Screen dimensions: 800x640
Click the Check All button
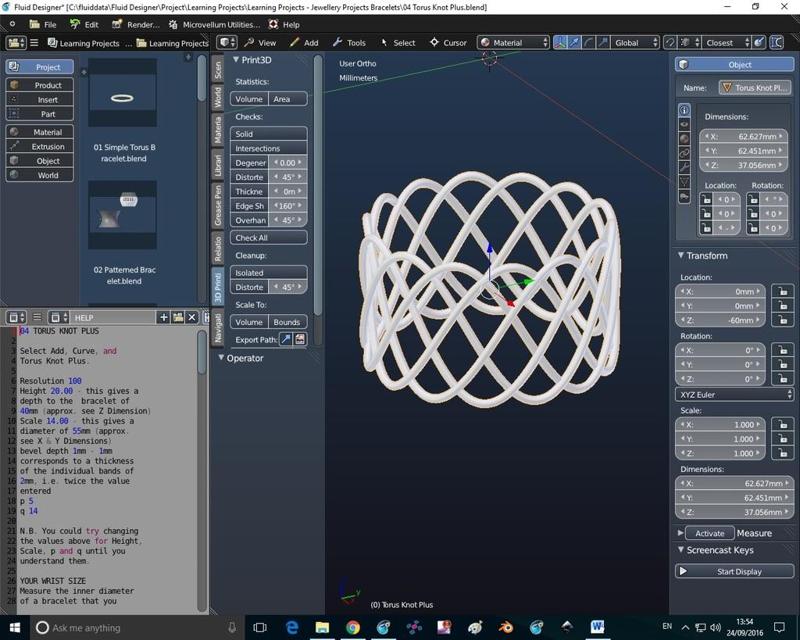[x=268, y=238]
